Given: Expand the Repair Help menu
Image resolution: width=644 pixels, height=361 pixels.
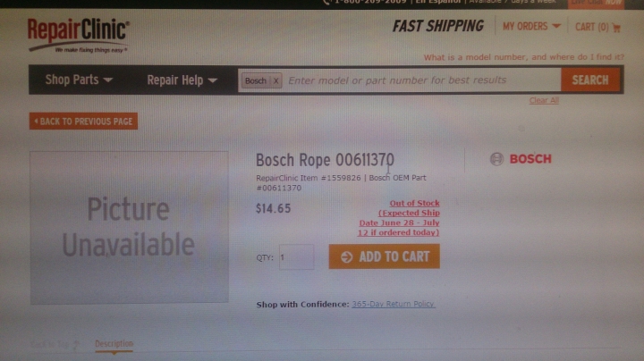Looking at the screenshot, I should point(182,80).
